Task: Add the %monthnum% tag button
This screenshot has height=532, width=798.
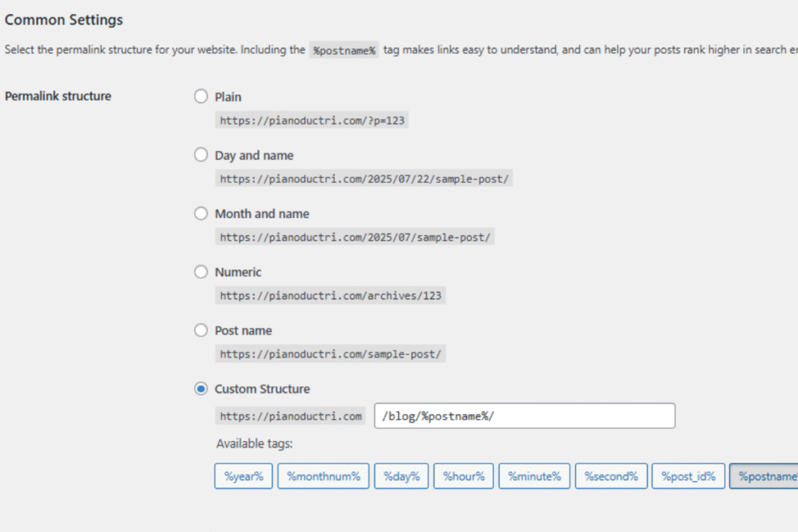Action: [x=323, y=476]
